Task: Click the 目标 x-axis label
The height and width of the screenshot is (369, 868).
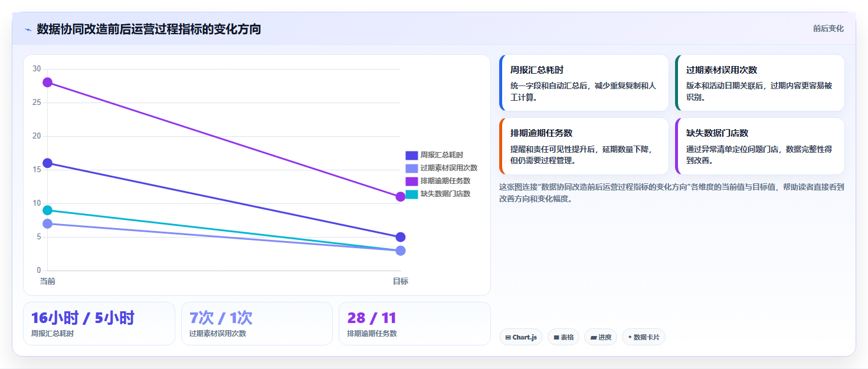Action: pyautogui.click(x=401, y=281)
